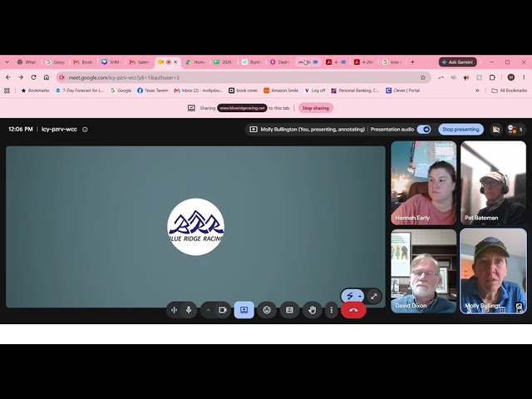
Task: Select David Dixon video tile
Action: coord(423,271)
